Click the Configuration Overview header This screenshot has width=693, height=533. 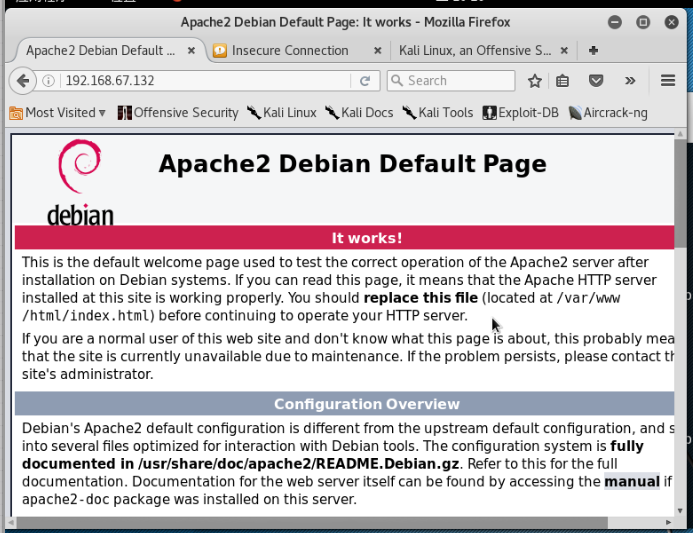click(367, 404)
